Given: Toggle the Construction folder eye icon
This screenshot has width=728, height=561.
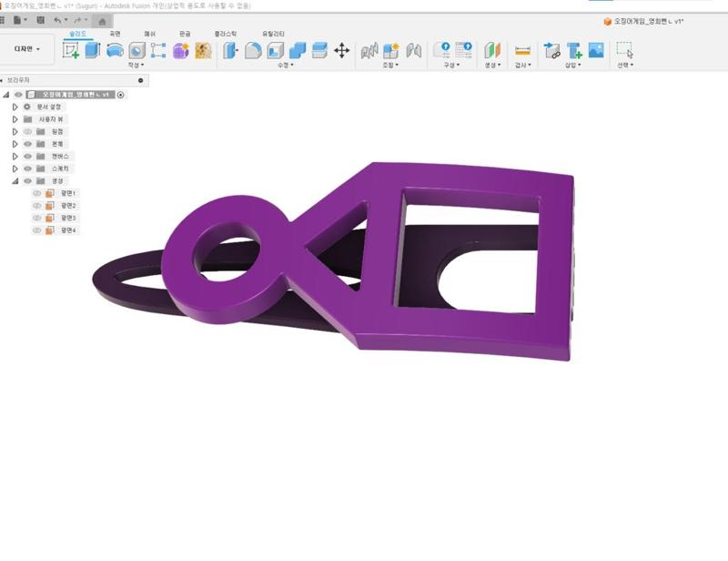Looking at the screenshot, I should [28, 181].
